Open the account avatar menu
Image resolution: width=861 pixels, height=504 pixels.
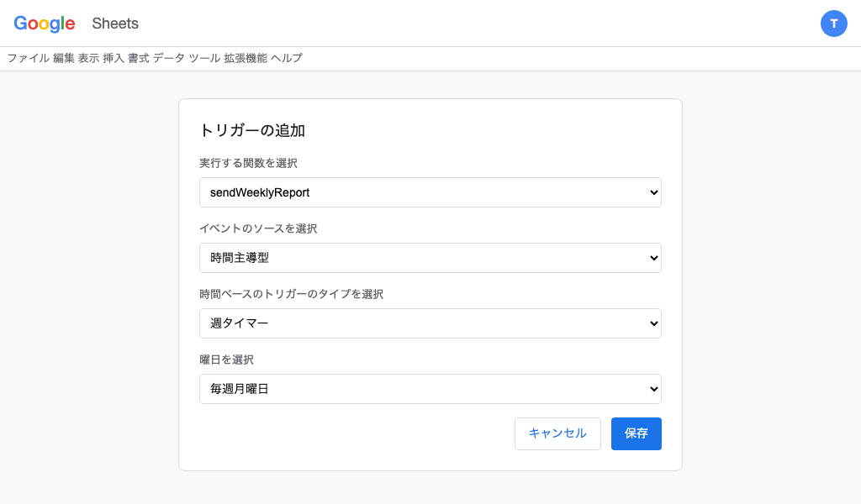click(x=834, y=24)
